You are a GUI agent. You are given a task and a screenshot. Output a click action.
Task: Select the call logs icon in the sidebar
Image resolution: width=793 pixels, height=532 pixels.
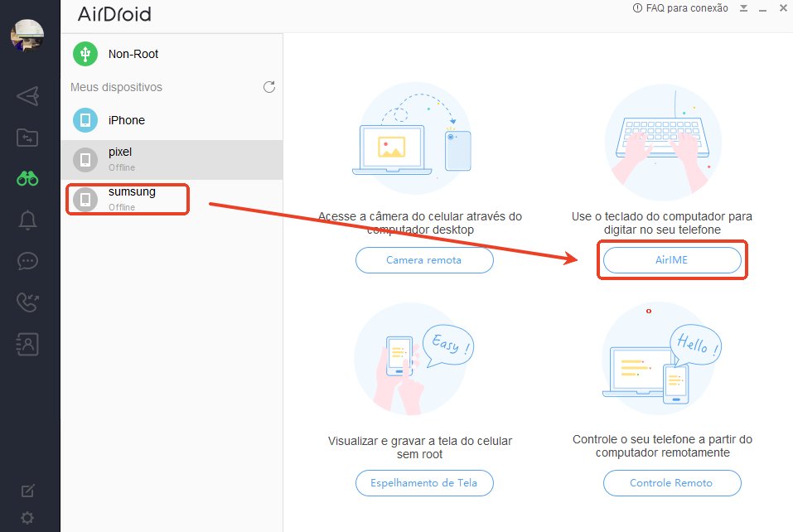[x=27, y=302]
